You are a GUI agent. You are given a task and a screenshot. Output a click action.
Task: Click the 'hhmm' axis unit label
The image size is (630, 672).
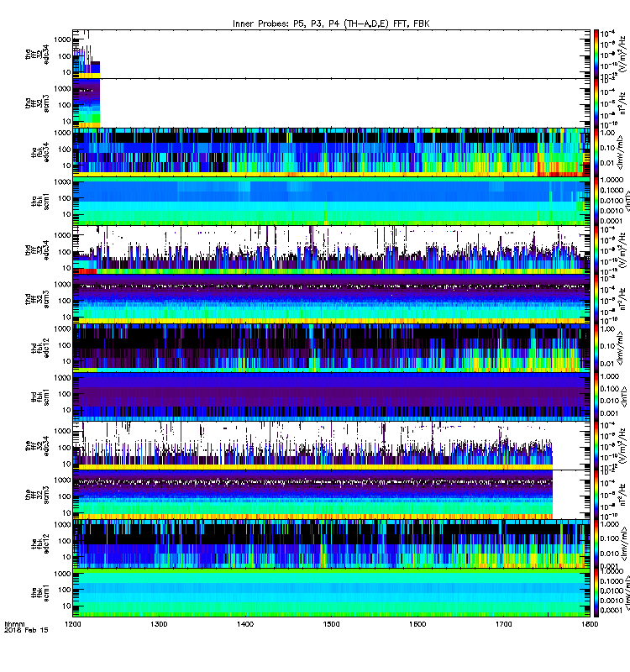[14, 624]
